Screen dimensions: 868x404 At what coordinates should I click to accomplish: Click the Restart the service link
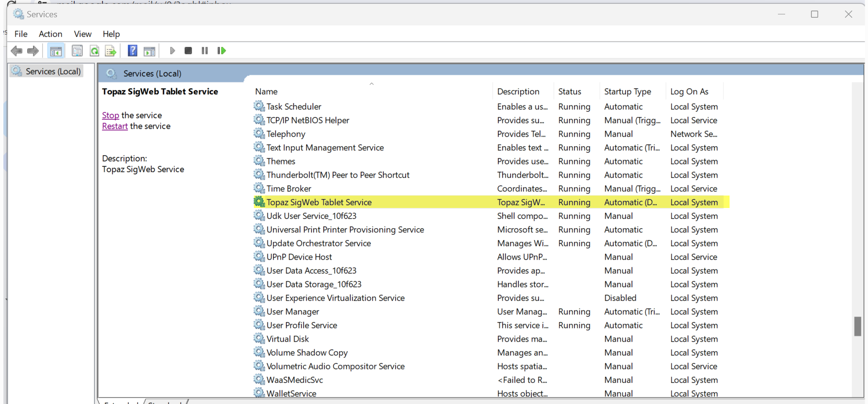point(114,127)
